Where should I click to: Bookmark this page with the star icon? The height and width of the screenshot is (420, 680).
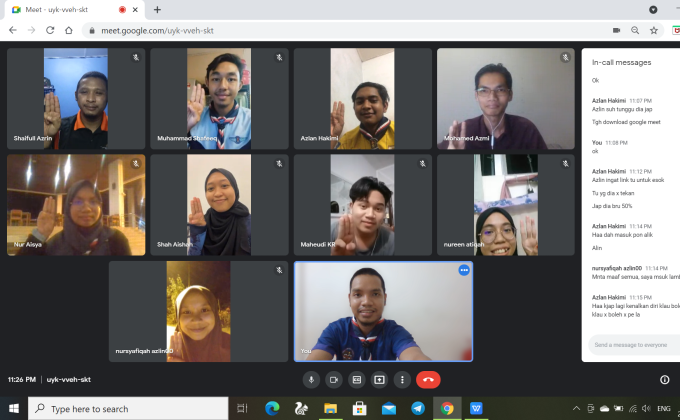point(654,30)
